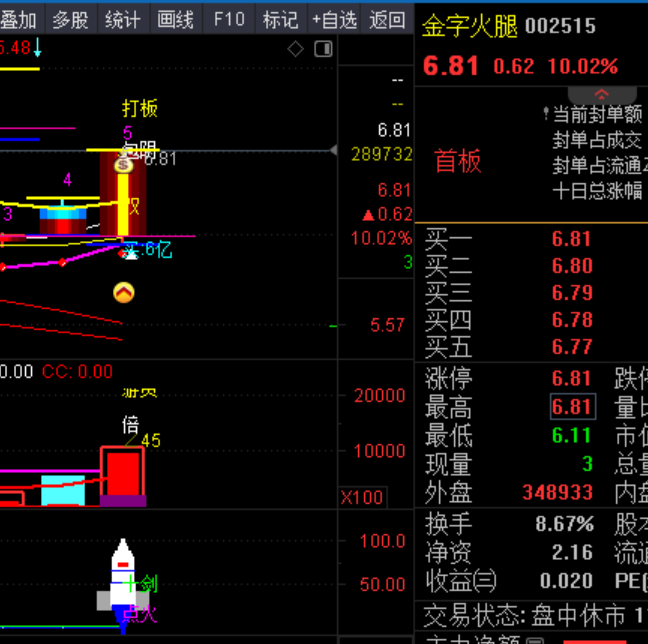Click the 涨停 limit-up price value
This screenshot has height=644, width=648.
pos(571,378)
